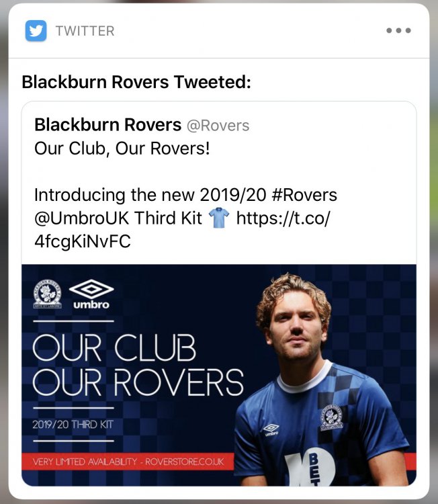Open the three-dot more options menu

pos(398,31)
